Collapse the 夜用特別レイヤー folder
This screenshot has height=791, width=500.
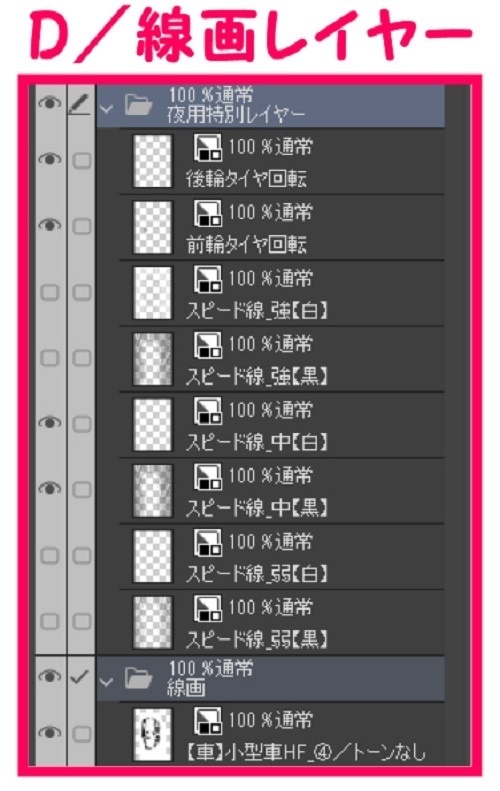click(106, 108)
